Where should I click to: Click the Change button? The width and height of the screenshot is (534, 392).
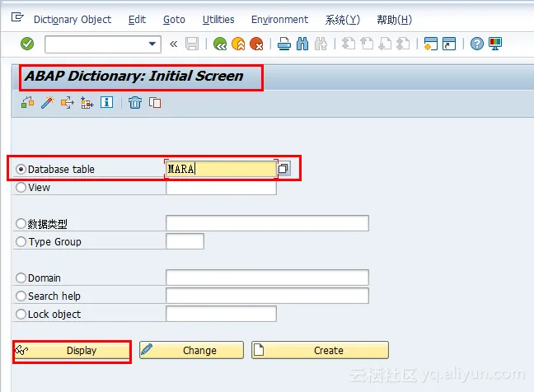click(x=191, y=350)
